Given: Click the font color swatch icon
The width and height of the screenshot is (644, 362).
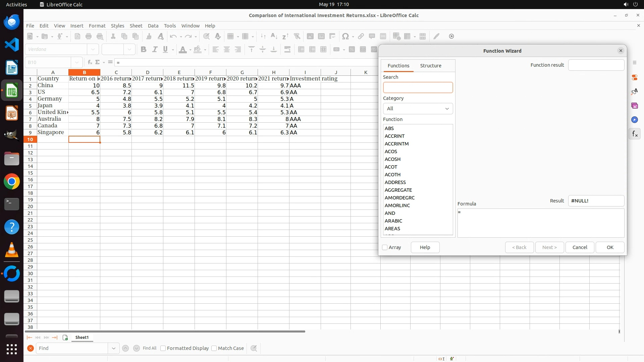Looking at the screenshot, I should [x=183, y=50].
